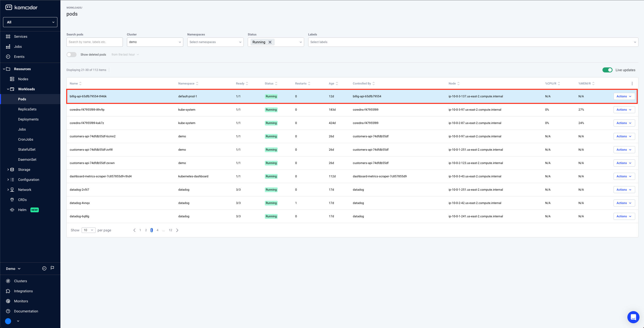Viewport: 644px width, 328px height.
Task: Click the Search pods input field
Action: tap(95, 42)
